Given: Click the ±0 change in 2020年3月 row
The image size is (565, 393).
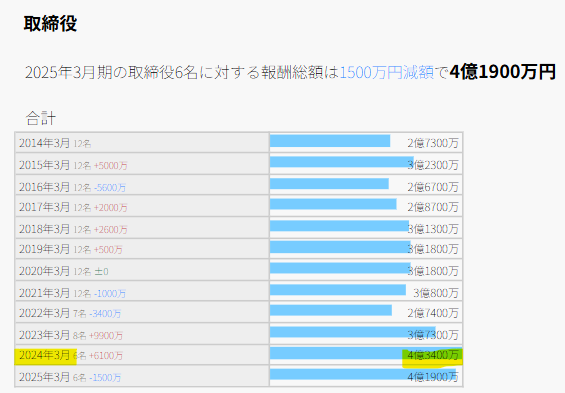Looking at the screenshot, I should point(101,271).
